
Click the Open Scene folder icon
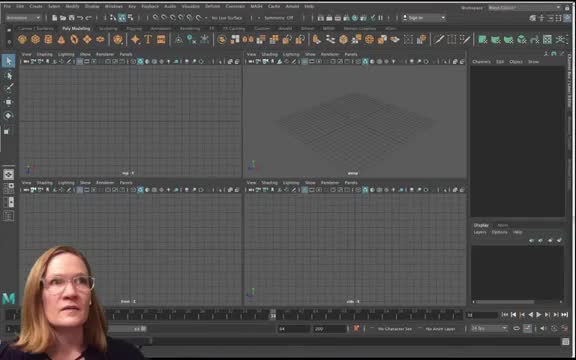63,18
